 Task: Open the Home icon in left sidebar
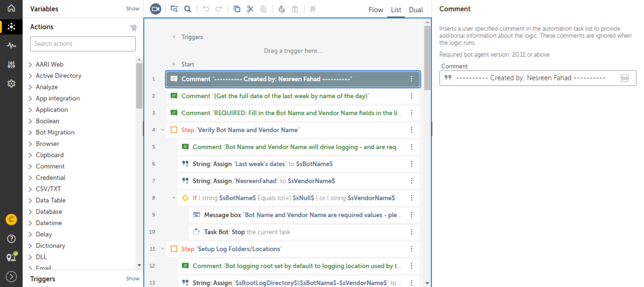point(11,8)
